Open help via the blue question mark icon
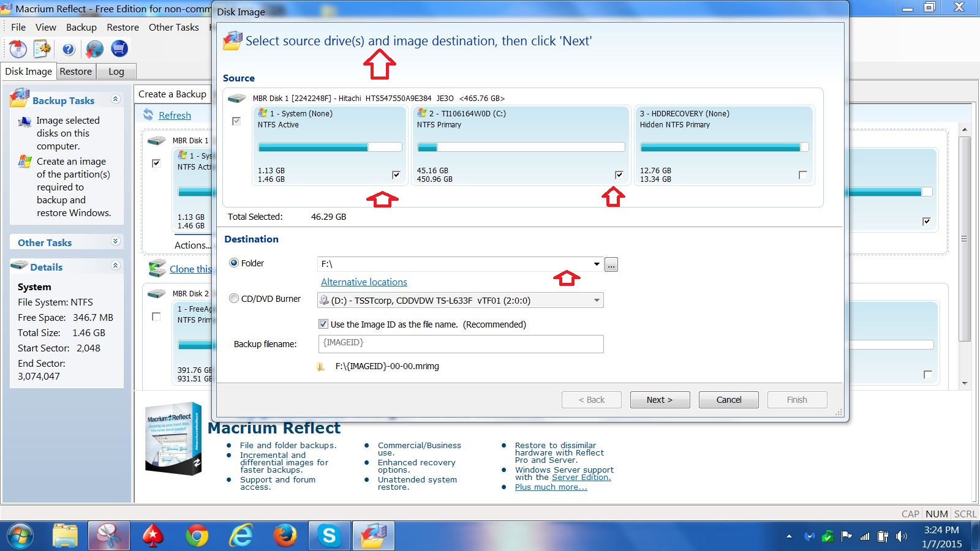The width and height of the screenshot is (980, 551). (68, 49)
